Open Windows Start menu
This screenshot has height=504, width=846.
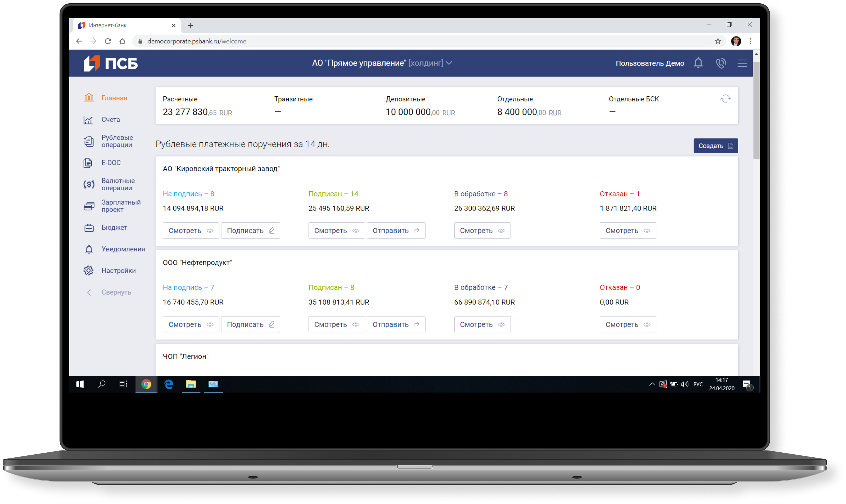[x=80, y=384]
